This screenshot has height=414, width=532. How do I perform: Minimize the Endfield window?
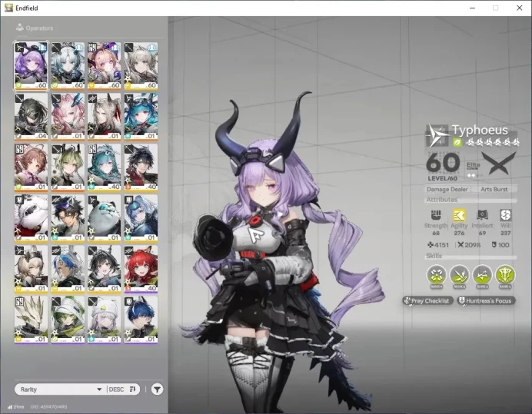472,8
